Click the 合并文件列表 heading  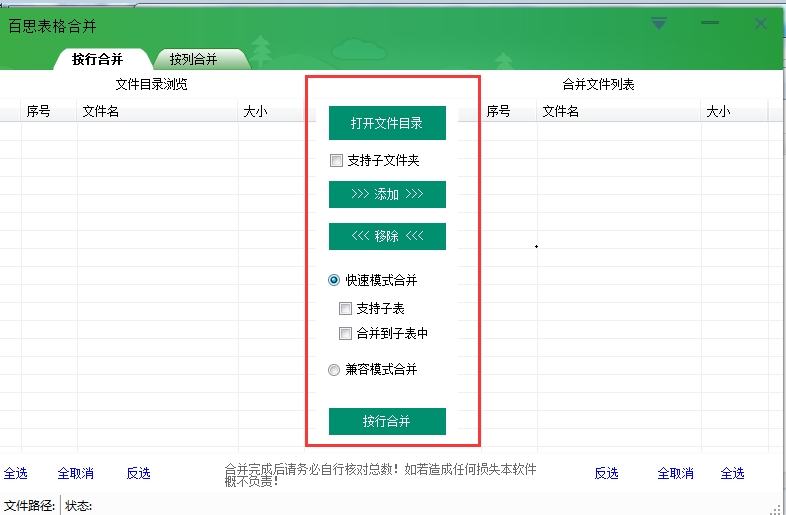point(599,84)
